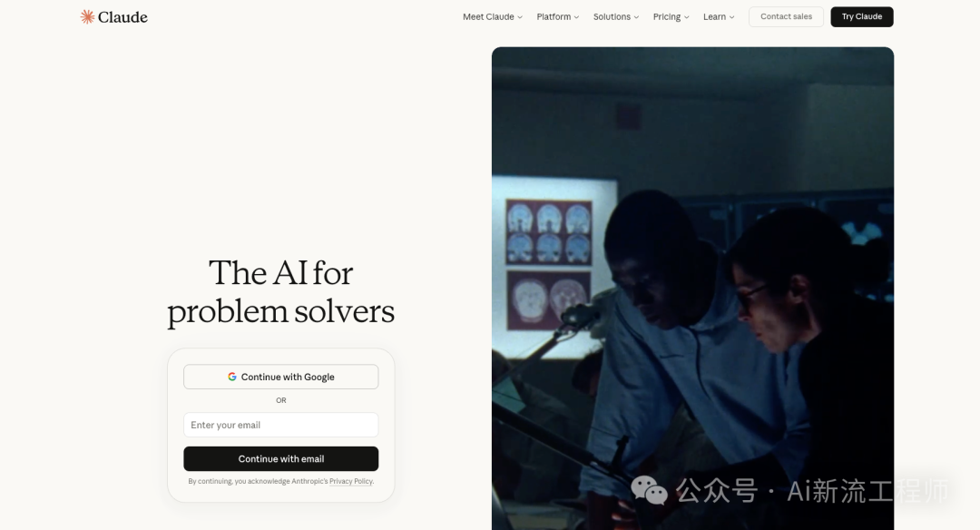Select the Pricing menu label

click(667, 17)
